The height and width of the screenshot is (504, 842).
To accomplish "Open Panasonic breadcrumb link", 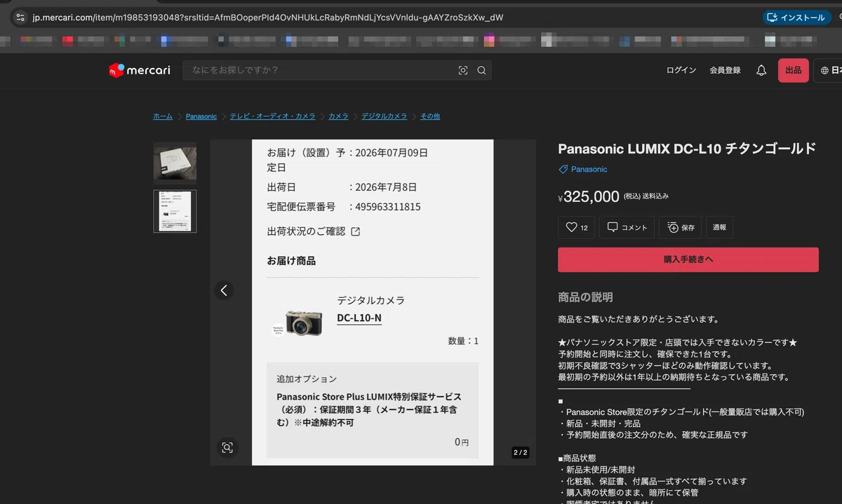I will click(x=201, y=116).
